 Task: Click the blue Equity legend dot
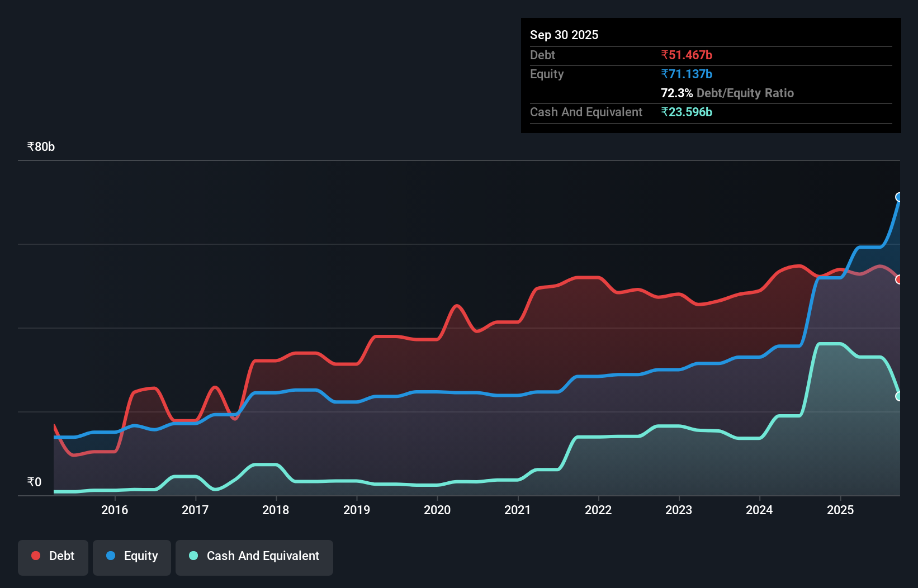click(111, 556)
